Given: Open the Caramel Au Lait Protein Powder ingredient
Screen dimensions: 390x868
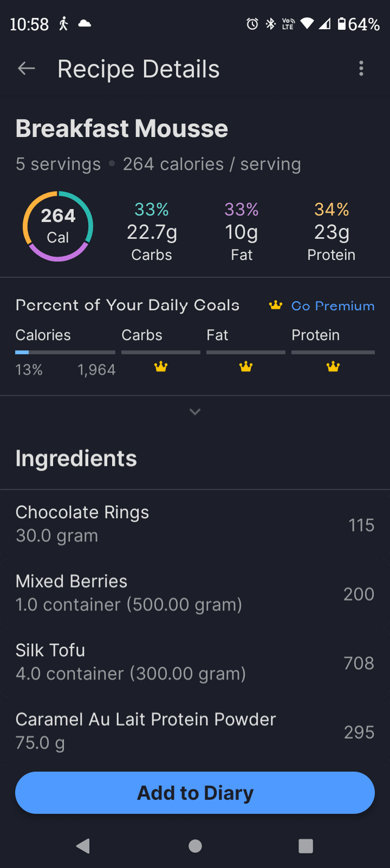Looking at the screenshot, I should point(195,731).
